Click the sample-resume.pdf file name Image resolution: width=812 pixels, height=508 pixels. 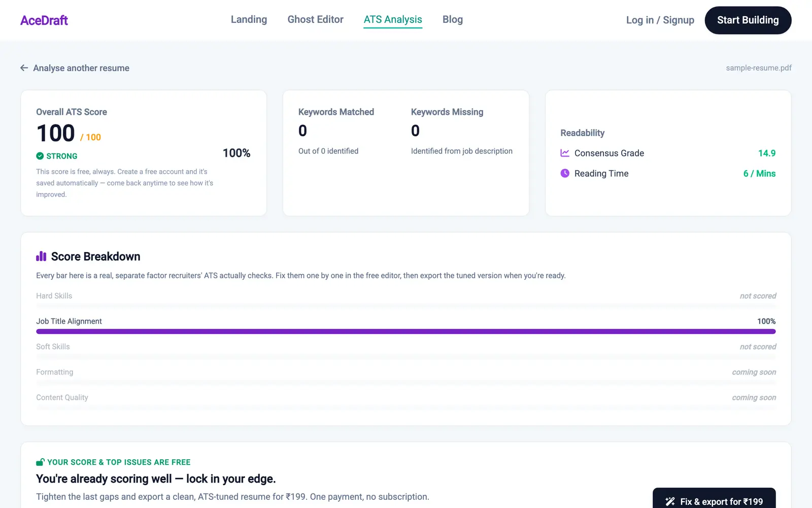(758, 68)
